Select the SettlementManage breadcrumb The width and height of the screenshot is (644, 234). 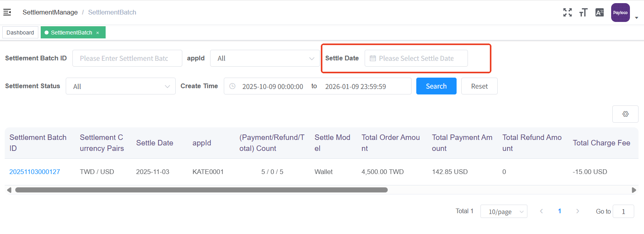tap(50, 12)
